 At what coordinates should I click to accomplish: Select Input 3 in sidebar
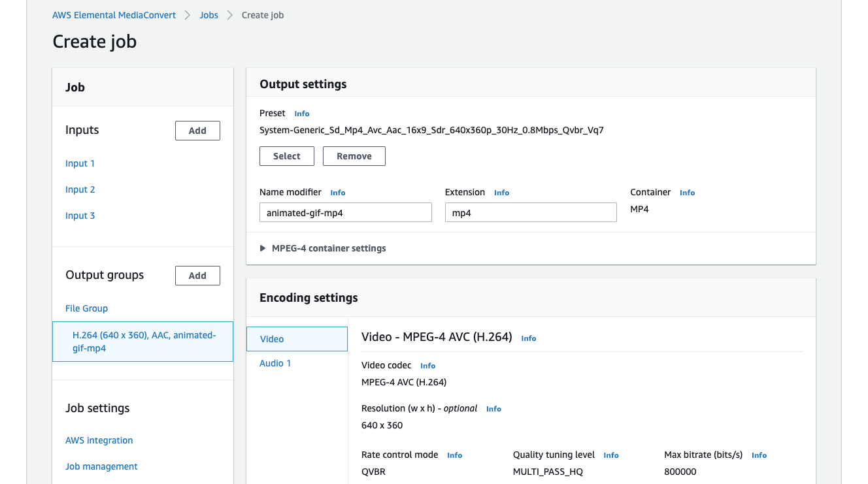80,216
